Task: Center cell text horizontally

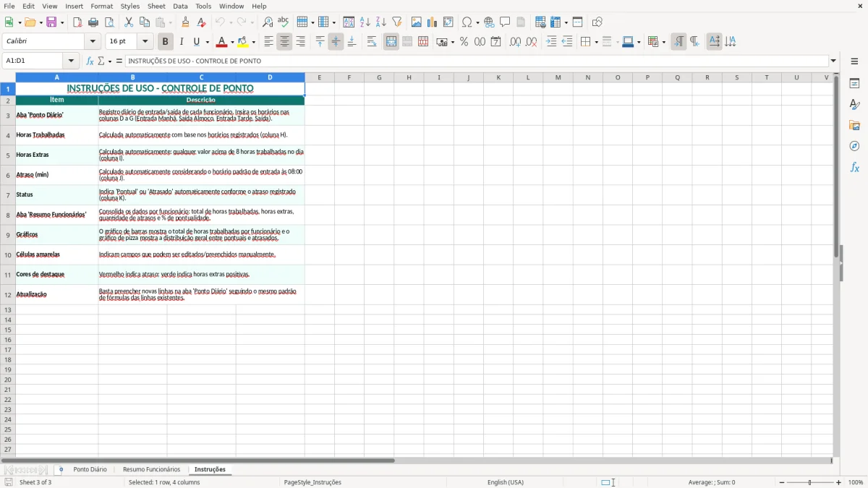Action: [284, 42]
